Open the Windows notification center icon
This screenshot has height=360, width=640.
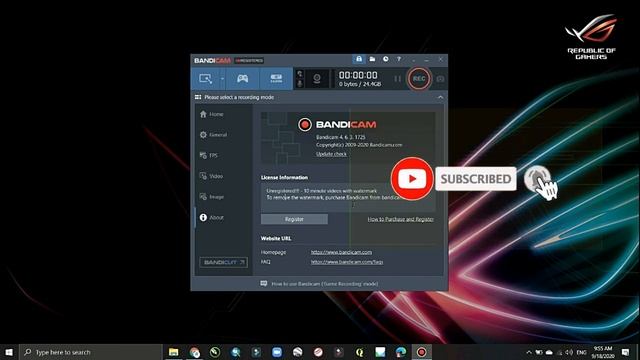(x=625, y=352)
